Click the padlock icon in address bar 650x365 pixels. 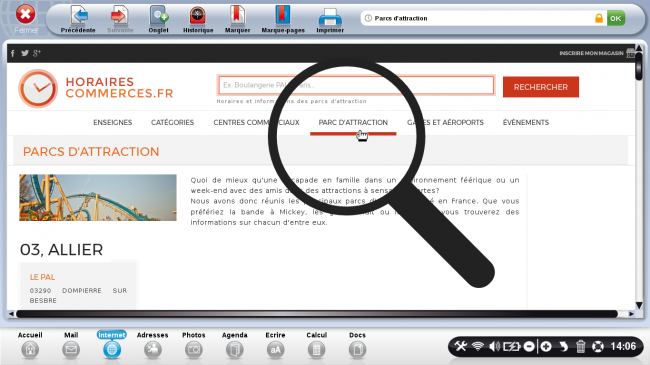[x=599, y=18]
